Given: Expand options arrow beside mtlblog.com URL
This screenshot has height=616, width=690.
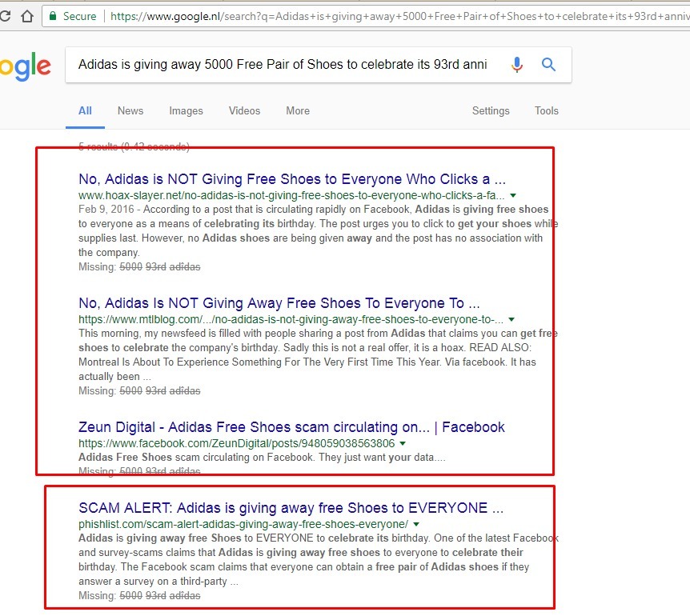Looking at the screenshot, I should (511, 320).
